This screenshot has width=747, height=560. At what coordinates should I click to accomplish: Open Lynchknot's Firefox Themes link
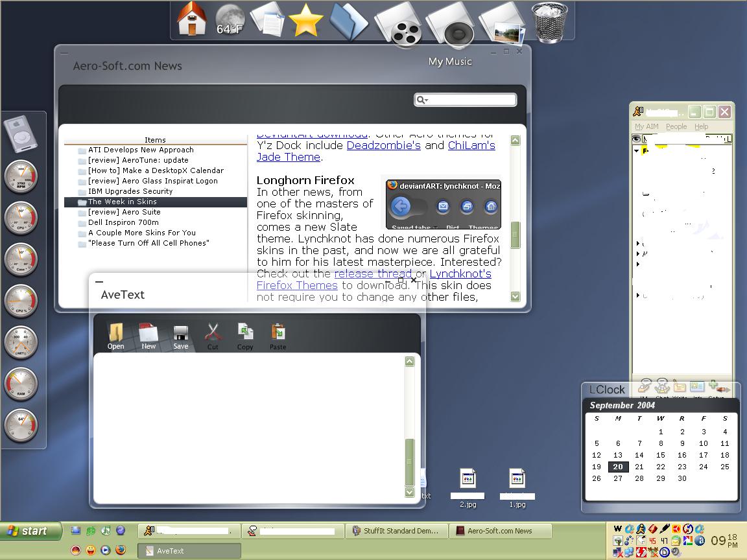(x=296, y=285)
